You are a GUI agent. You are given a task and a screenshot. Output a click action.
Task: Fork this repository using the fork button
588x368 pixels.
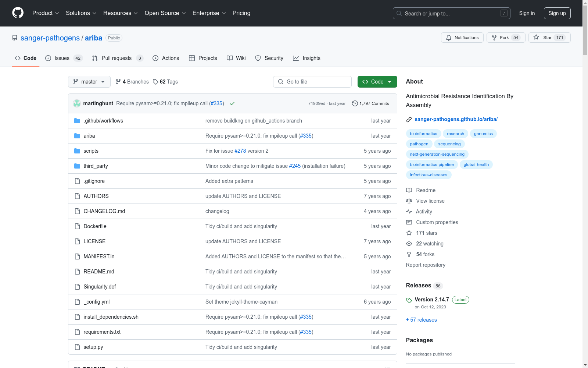tap(506, 38)
